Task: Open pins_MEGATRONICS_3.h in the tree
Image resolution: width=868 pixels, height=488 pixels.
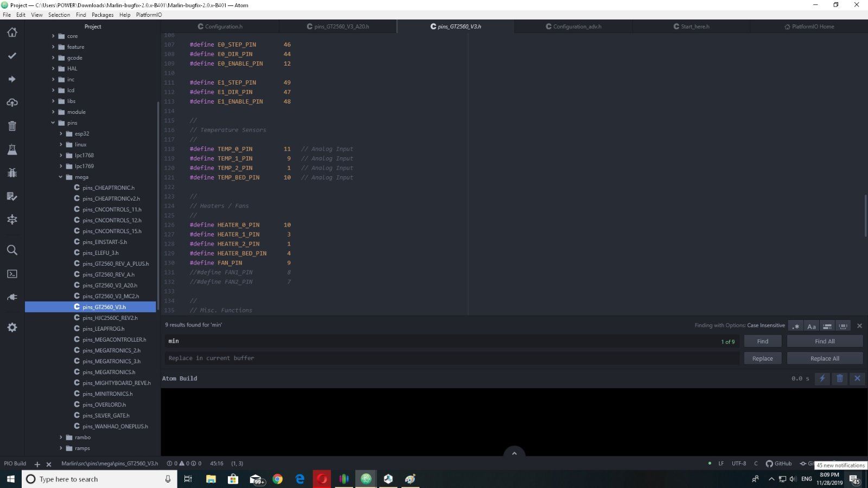Action: pyautogui.click(x=111, y=362)
